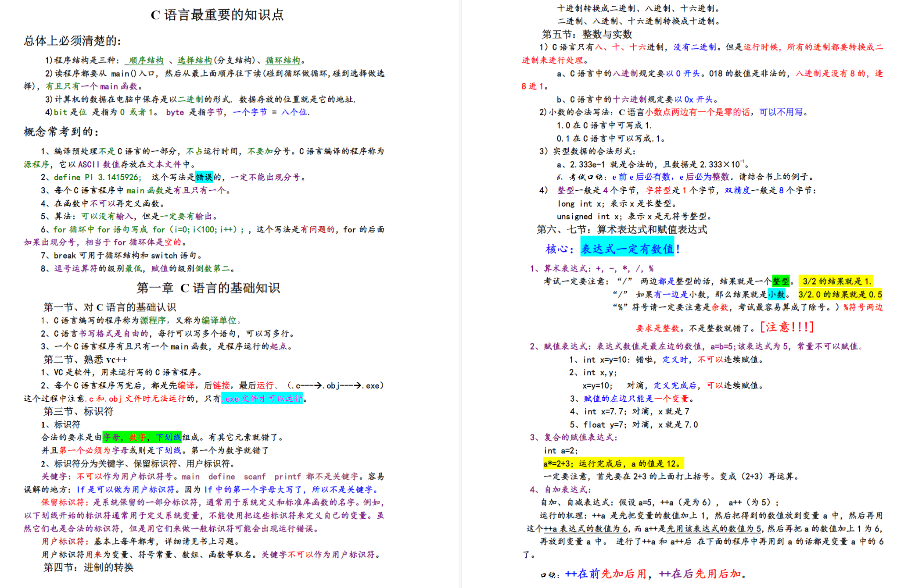Click the cyan highlighted word 错误

204,177
